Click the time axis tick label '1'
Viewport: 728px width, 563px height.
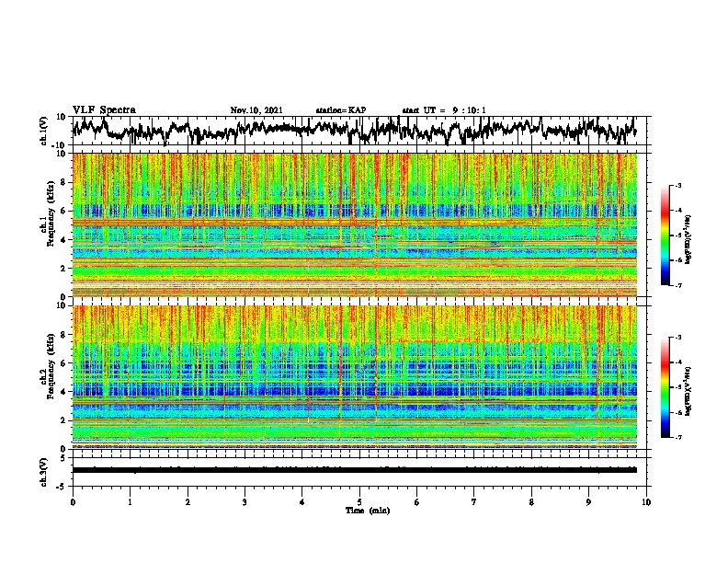(x=130, y=502)
